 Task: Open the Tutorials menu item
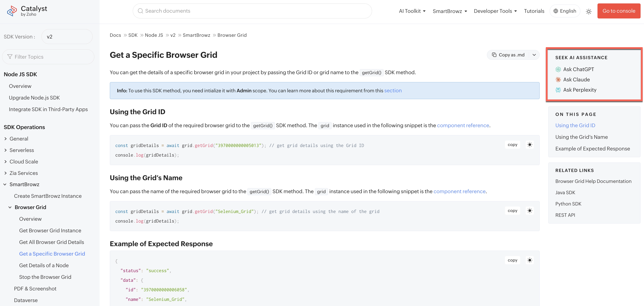(534, 11)
